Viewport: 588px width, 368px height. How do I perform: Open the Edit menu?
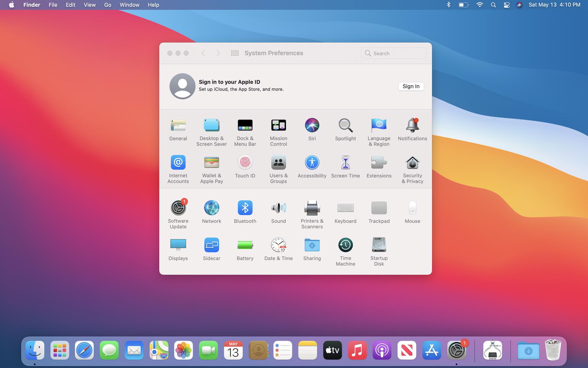click(70, 5)
